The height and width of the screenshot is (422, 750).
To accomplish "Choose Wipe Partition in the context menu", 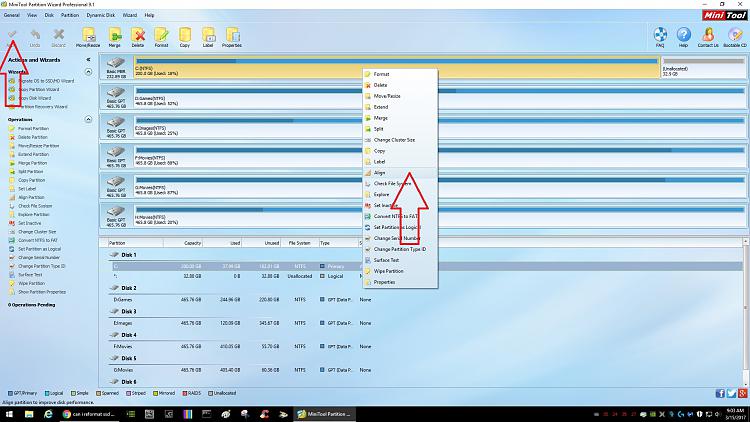I will pyautogui.click(x=400, y=271).
